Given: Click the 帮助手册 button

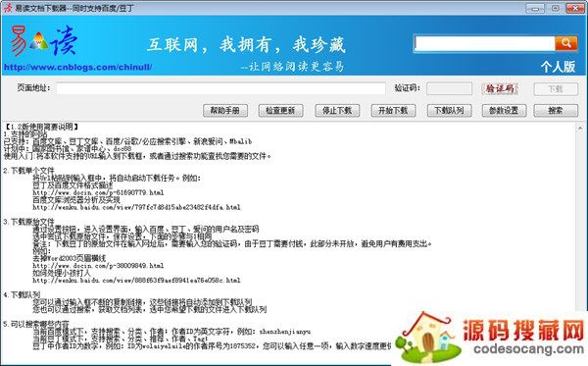Looking at the screenshot, I should pyautogui.click(x=225, y=110).
